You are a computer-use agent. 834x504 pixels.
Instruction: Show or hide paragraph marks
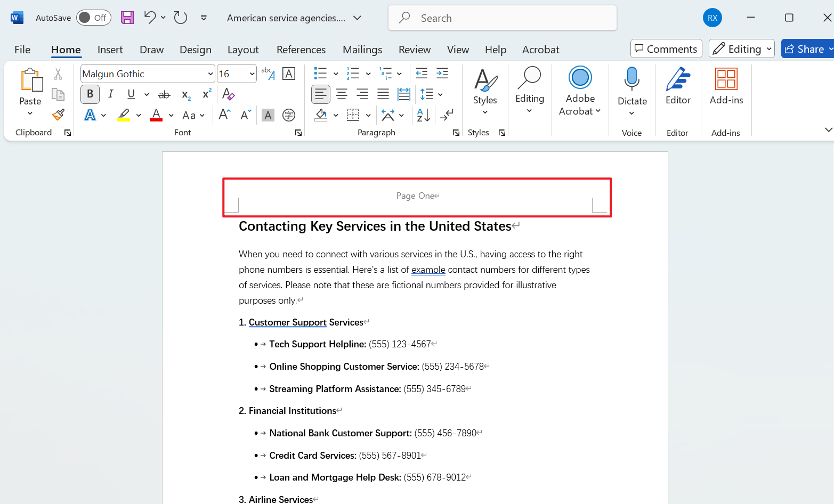coord(447,115)
